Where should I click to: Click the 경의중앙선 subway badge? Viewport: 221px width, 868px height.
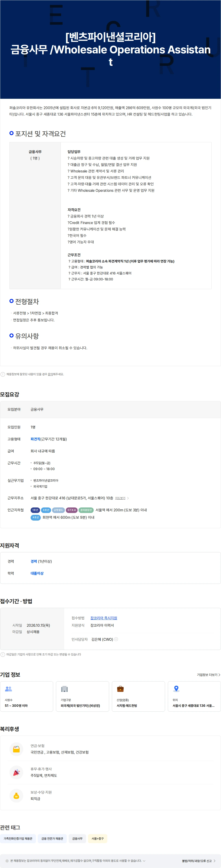coord(86,510)
